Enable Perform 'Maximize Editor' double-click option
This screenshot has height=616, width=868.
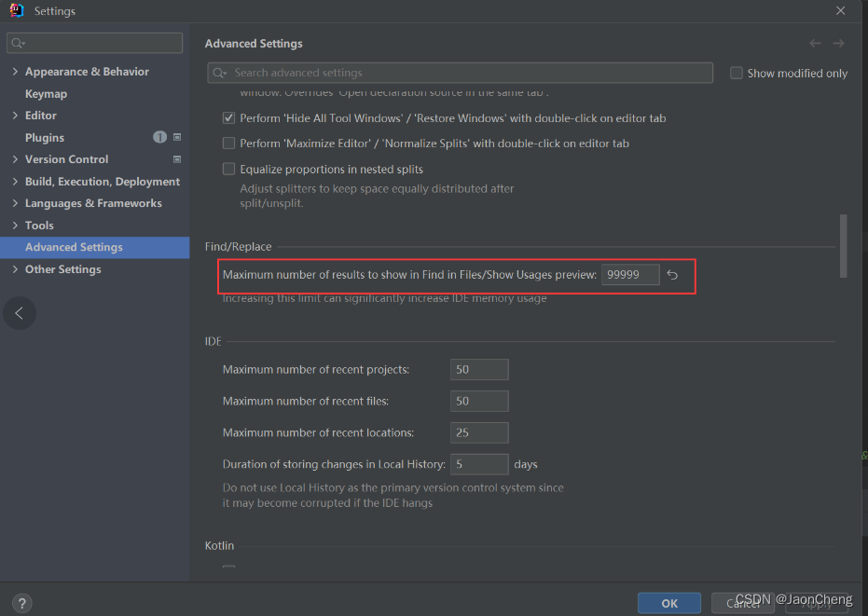click(x=228, y=144)
